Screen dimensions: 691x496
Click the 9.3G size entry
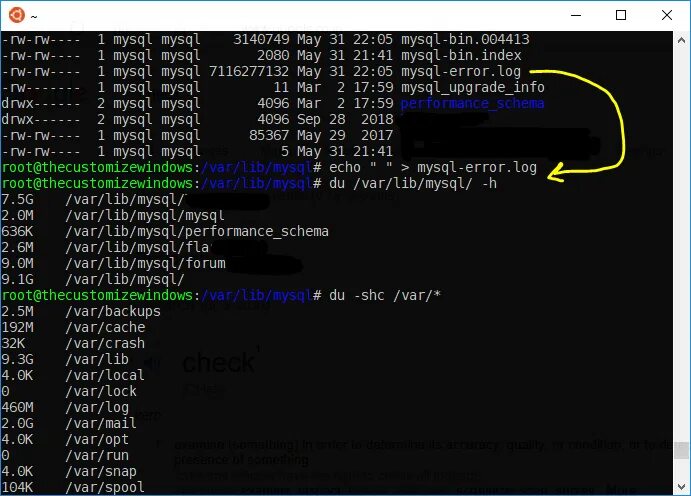coord(17,359)
